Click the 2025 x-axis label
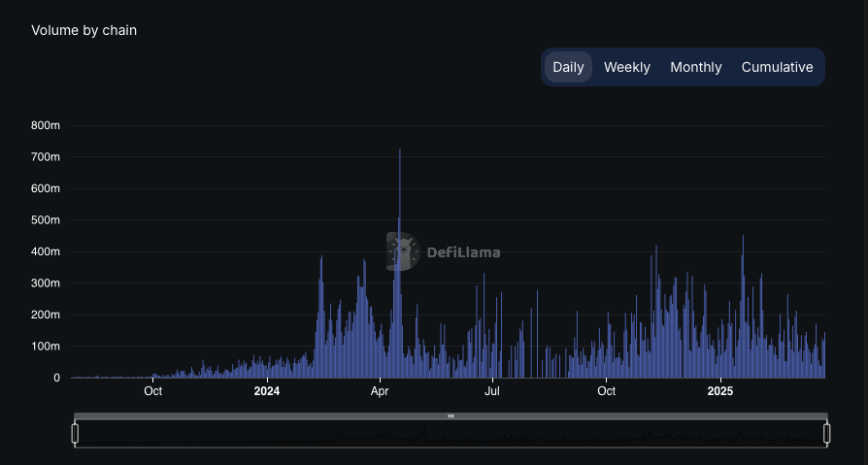 (x=720, y=391)
